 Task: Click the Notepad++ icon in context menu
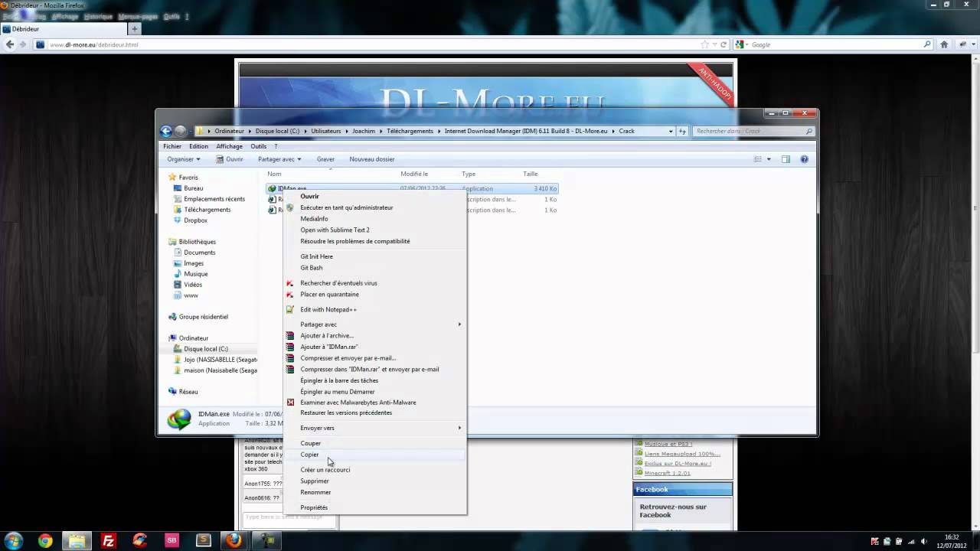click(x=290, y=309)
